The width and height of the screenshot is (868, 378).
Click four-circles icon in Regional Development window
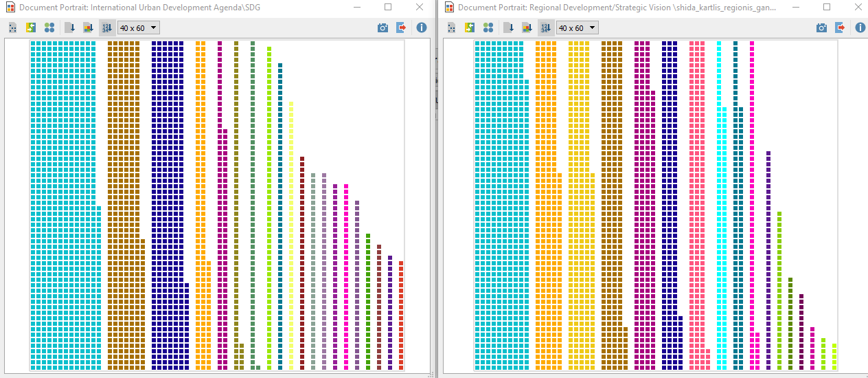click(488, 28)
